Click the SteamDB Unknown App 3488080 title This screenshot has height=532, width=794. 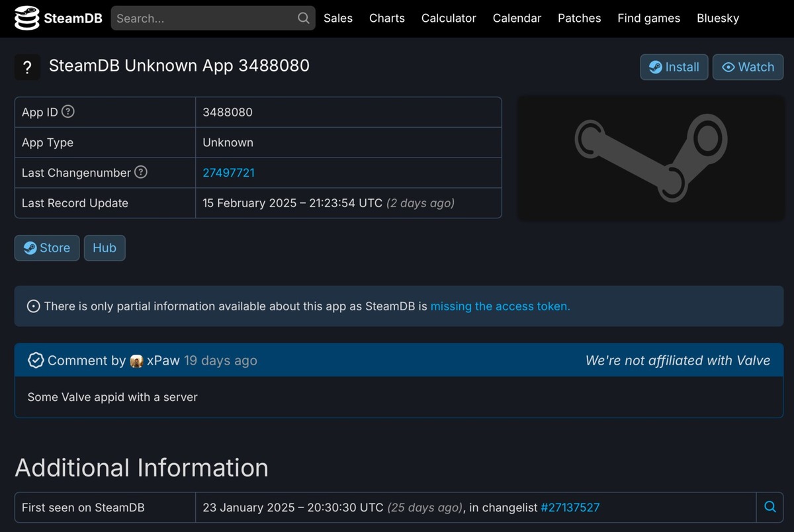click(x=179, y=66)
